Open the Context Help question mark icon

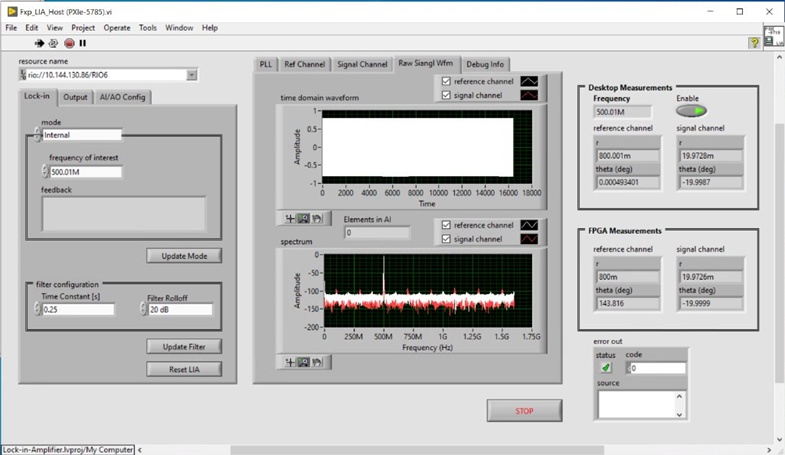(x=755, y=43)
